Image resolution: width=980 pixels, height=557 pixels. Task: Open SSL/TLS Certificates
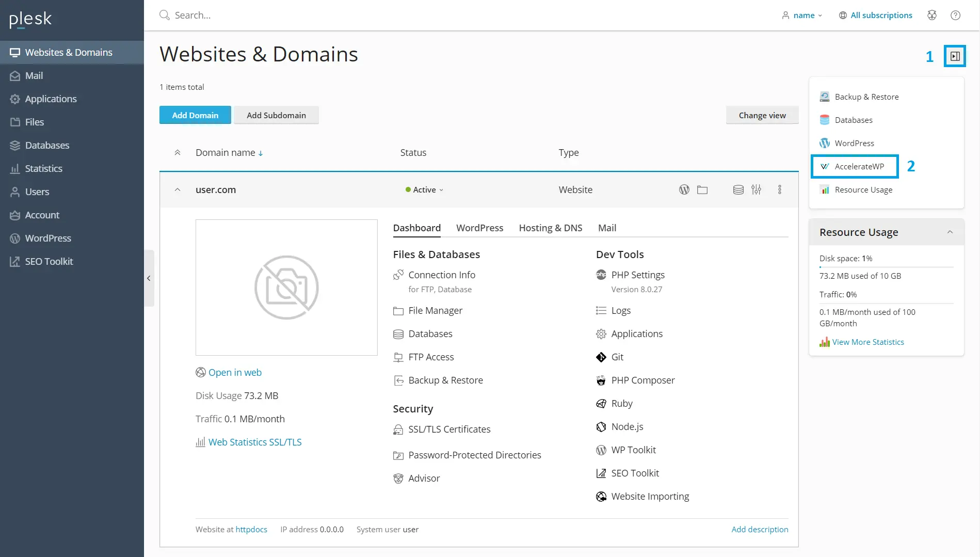[x=442, y=429]
